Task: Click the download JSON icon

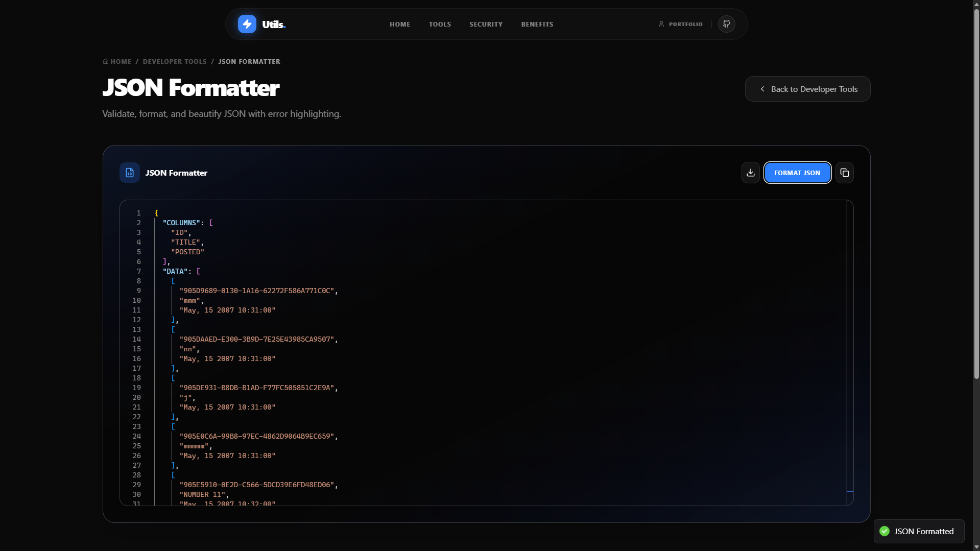Action: (x=750, y=173)
